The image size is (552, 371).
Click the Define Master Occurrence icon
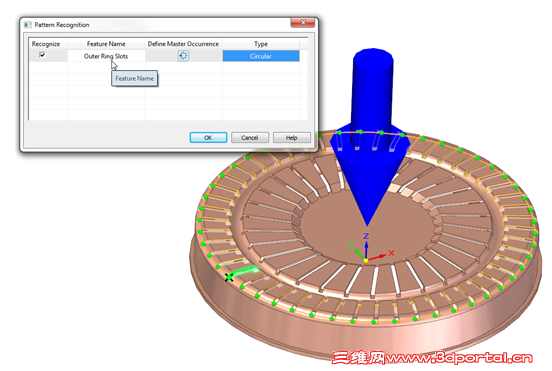183,56
